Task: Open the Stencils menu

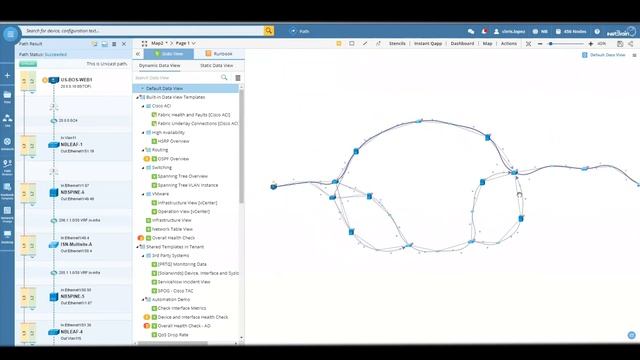Action: tap(397, 43)
